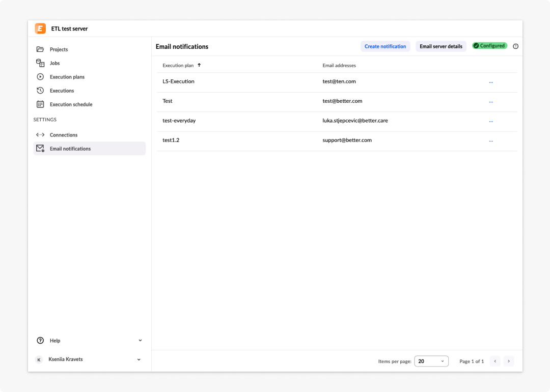Go to the previous page arrow
This screenshot has height=392, width=550.
(x=495, y=361)
